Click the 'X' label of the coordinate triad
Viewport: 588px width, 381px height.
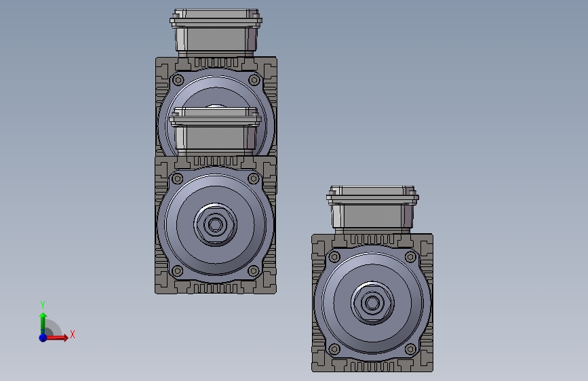click(x=73, y=334)
